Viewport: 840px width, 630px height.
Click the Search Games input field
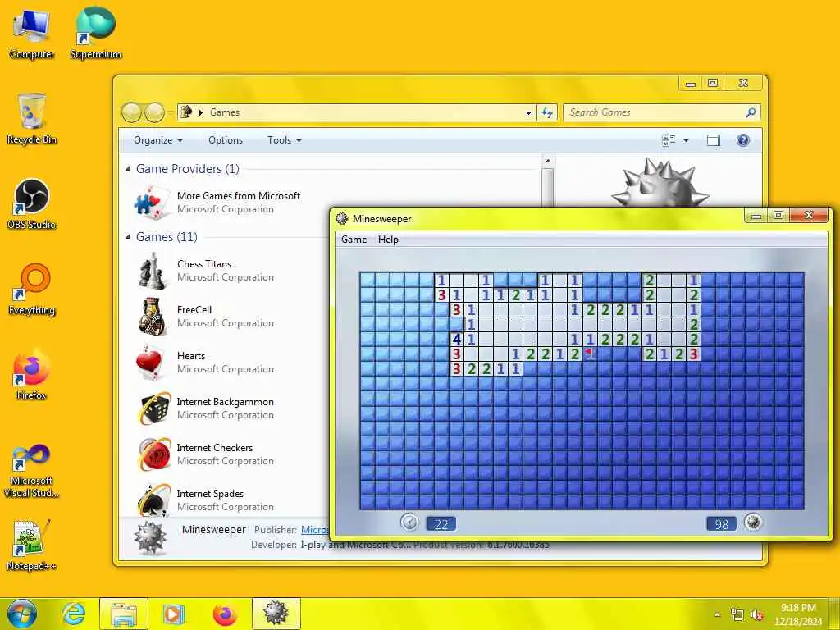point(655,112)
